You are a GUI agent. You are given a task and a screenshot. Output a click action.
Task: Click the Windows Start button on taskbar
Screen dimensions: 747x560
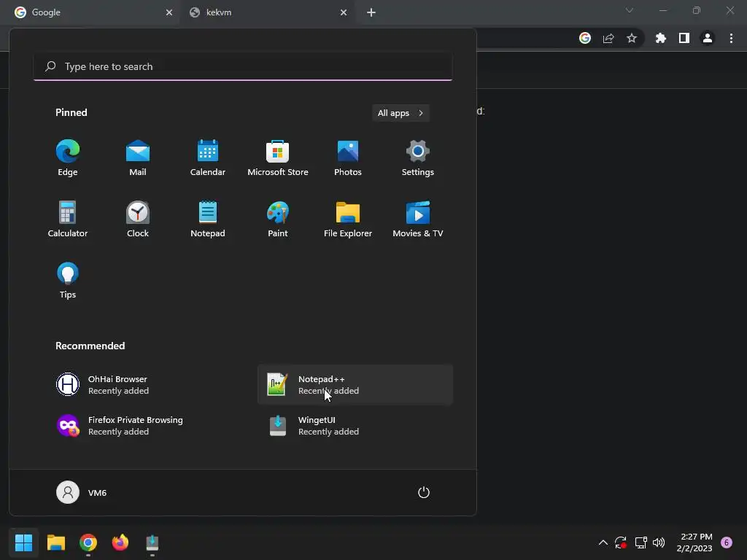pyautogui.click(x=23, y=542)
